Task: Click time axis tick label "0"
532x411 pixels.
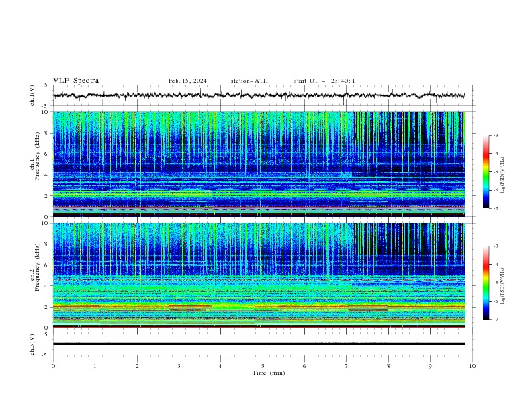Action: click(53, 366)
